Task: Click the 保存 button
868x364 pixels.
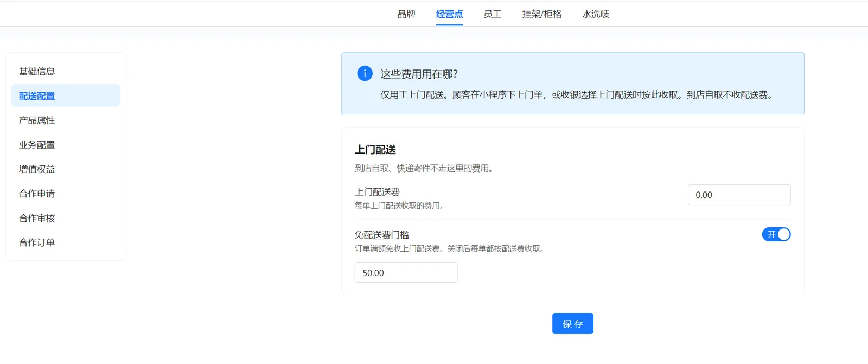Action: (x=573, y=323)
